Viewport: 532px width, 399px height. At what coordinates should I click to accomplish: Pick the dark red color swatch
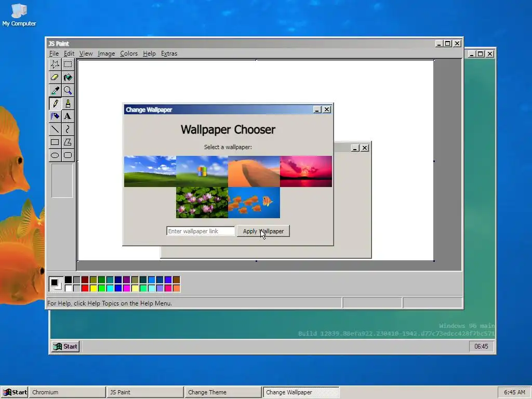click(85, 280)
